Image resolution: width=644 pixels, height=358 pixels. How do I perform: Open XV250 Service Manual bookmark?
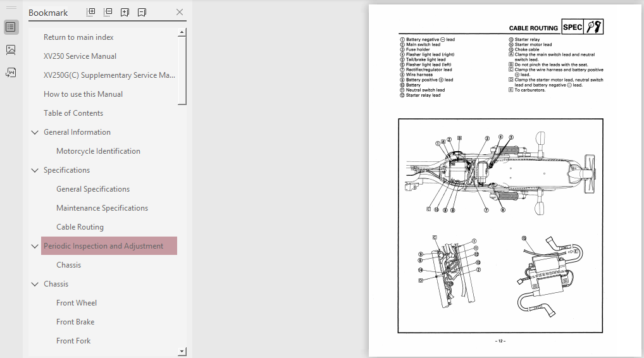80,56
